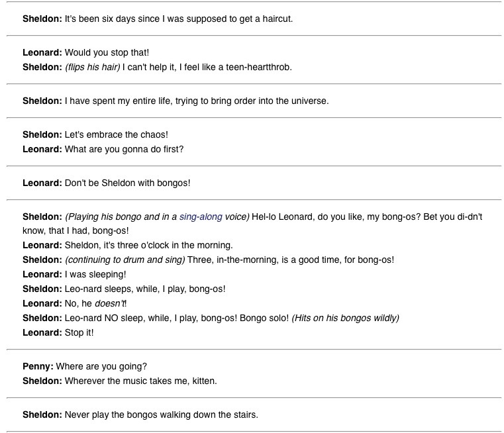Click the Penny speaker name
The height and width of the screenshot is (433, 504).
38,366
